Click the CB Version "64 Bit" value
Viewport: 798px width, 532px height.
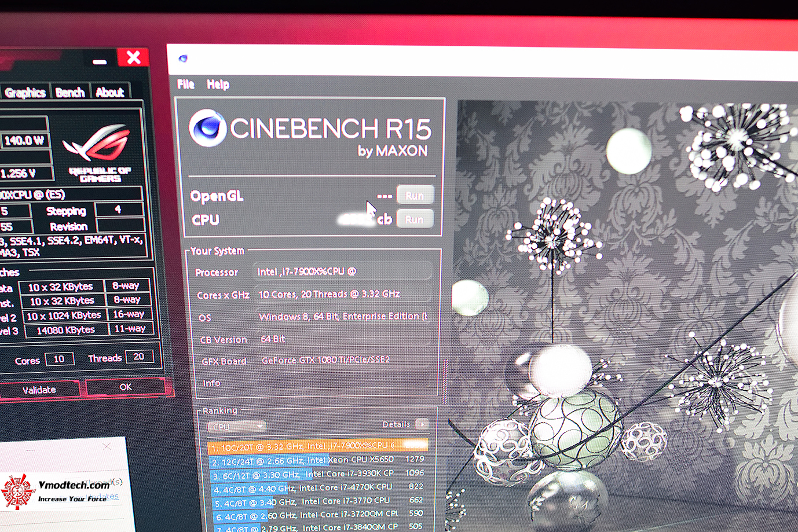click(272, 339)
